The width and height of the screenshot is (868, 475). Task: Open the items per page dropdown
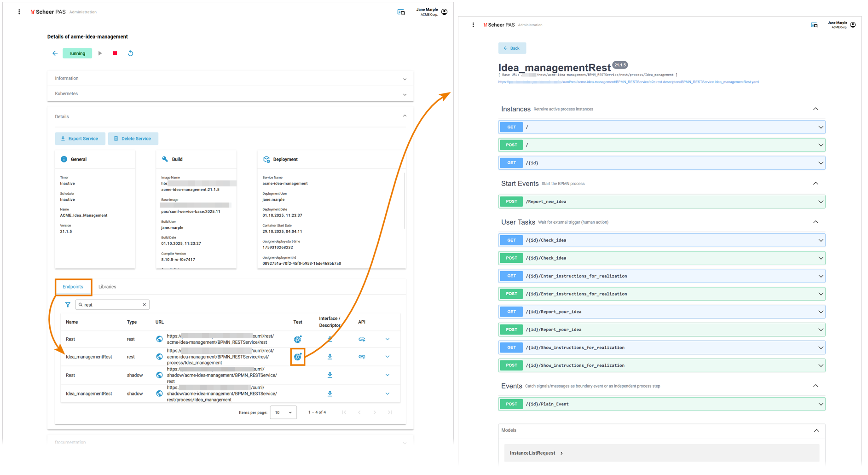point(283,412)
